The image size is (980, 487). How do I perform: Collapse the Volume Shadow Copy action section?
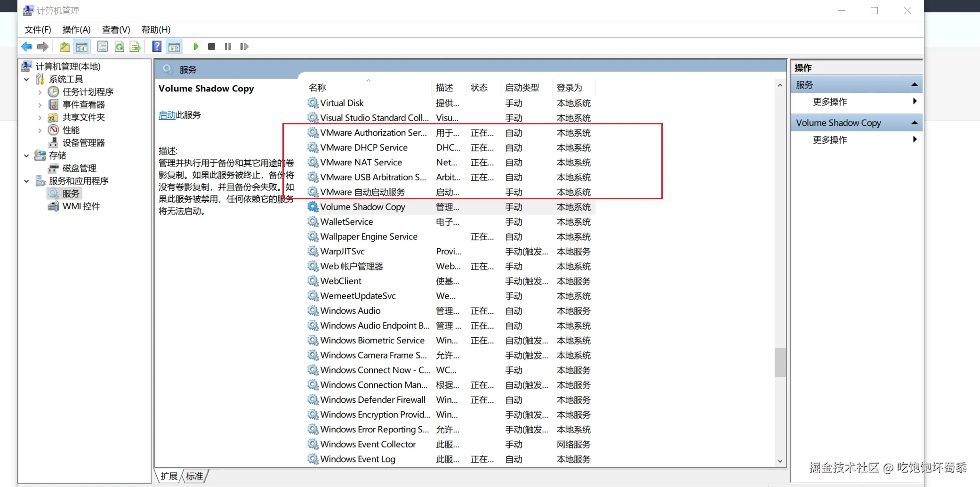[915, 122]
